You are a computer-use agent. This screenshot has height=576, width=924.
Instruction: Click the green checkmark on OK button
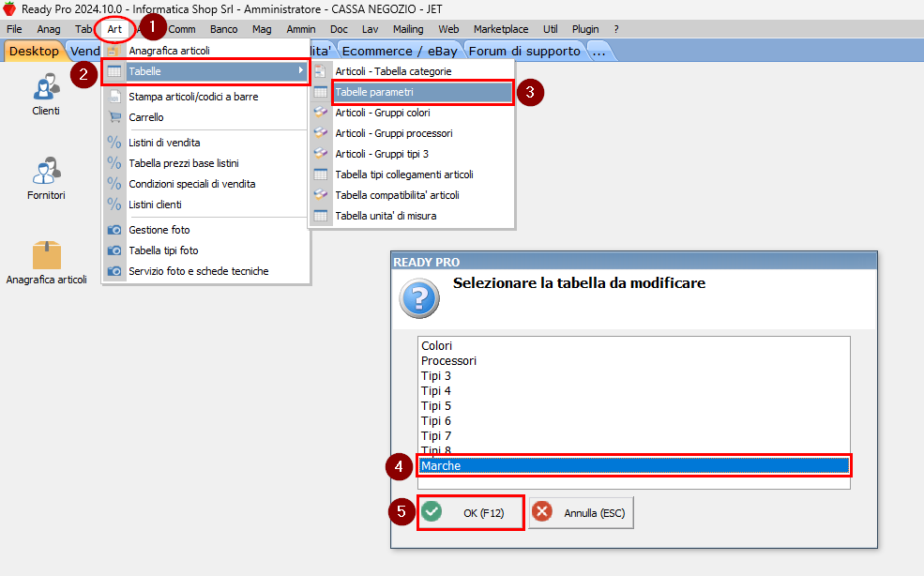[432, 511]
